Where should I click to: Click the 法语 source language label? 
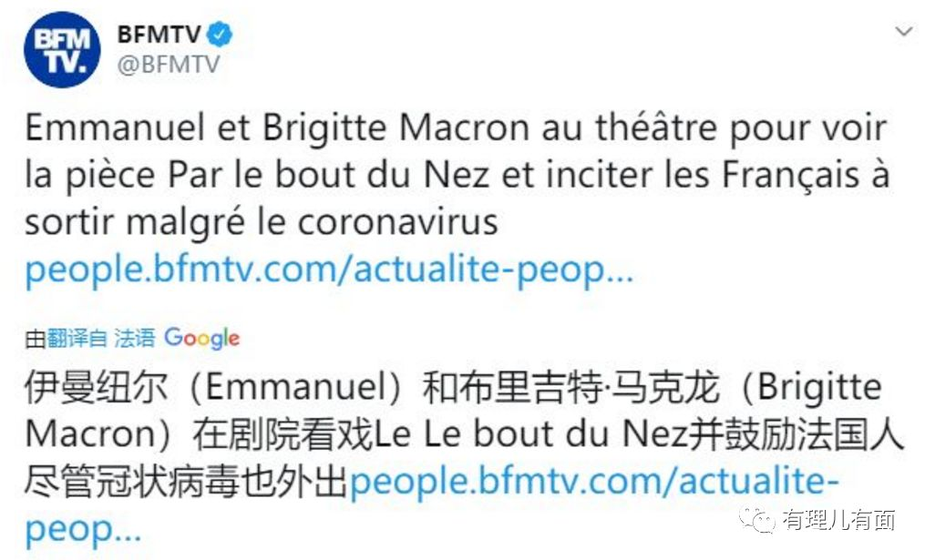coord(135,340)
